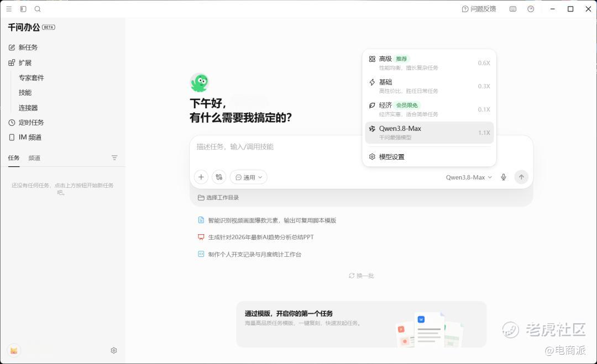Image resolution: width=597 pixels, height=364 pixels.
Task: Click suggestion 制作个人开支记录与月度统计工作台
Action: [254, 254]
